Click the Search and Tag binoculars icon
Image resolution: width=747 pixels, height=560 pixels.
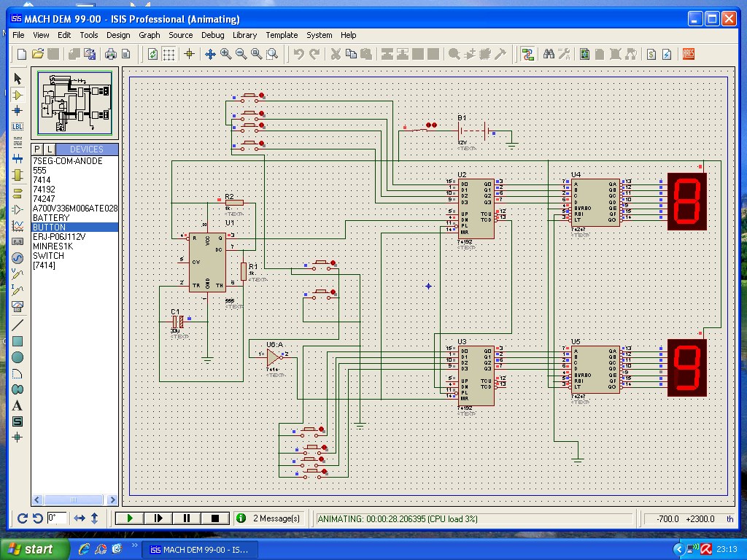coord(547,54)
